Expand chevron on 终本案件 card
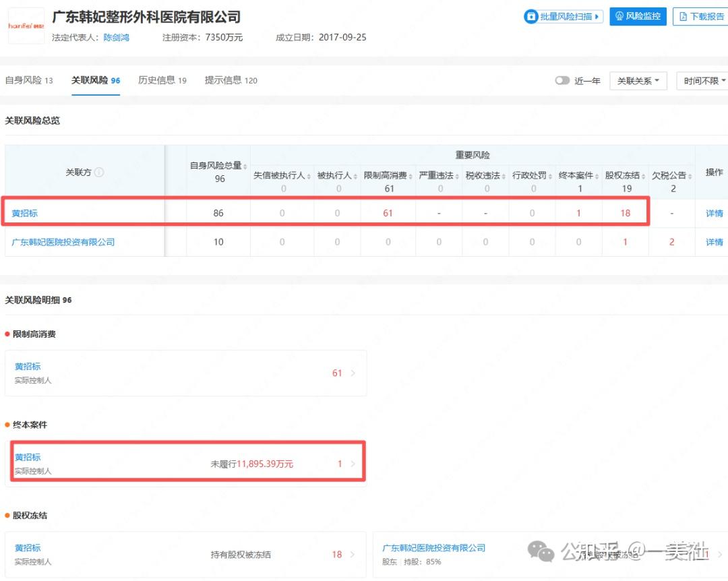Screen dimensions: 728x581 [353, 464]
